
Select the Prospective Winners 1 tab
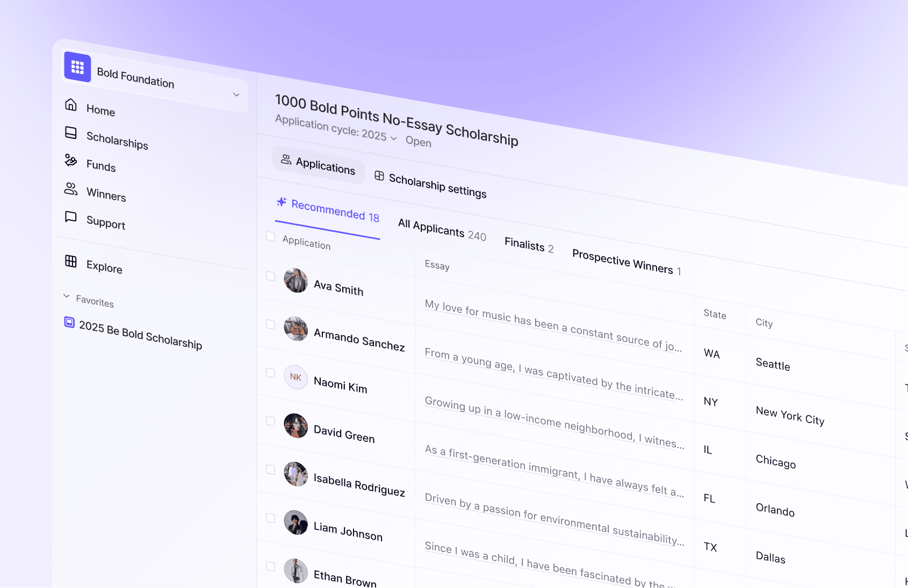pyautogui.click(x=626, y=263)
